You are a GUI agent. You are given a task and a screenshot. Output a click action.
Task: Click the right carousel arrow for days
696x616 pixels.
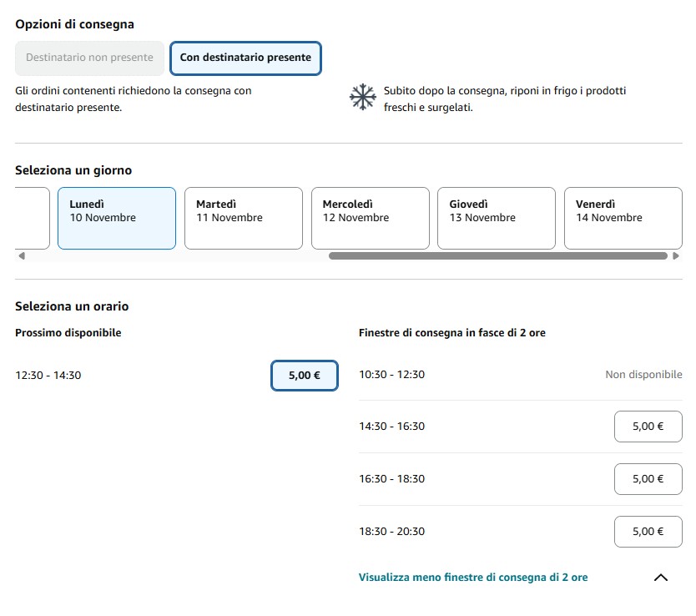click(x=676, y=257)
